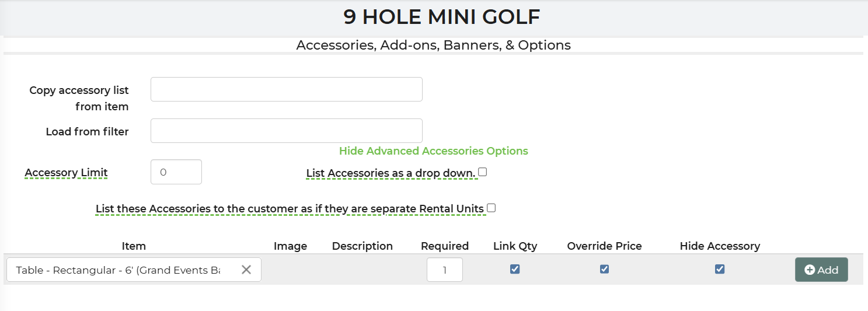Uncheck the Link Qty checkbox
The height and width of the screenshot is (311, 868).
click(515, 269)
